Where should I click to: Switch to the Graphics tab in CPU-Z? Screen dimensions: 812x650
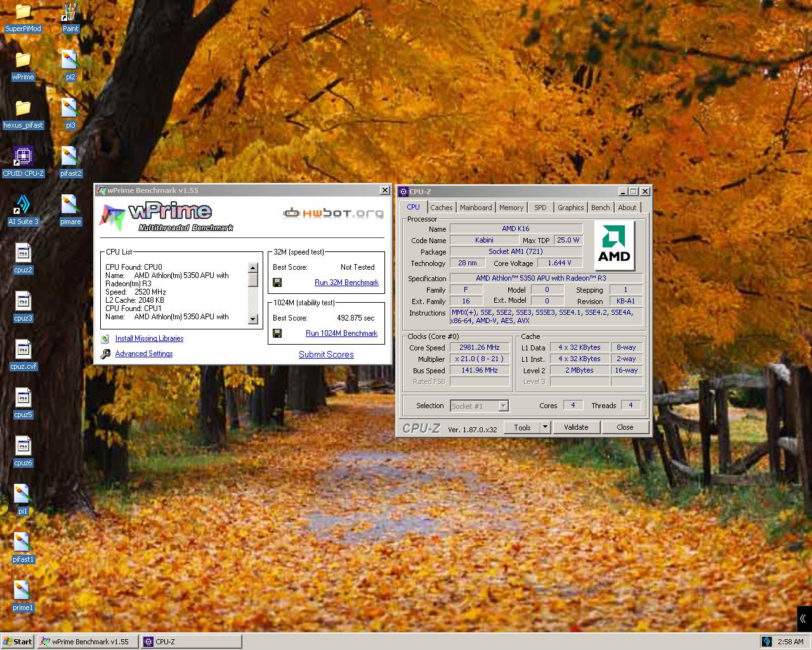[x=571, y=208]
